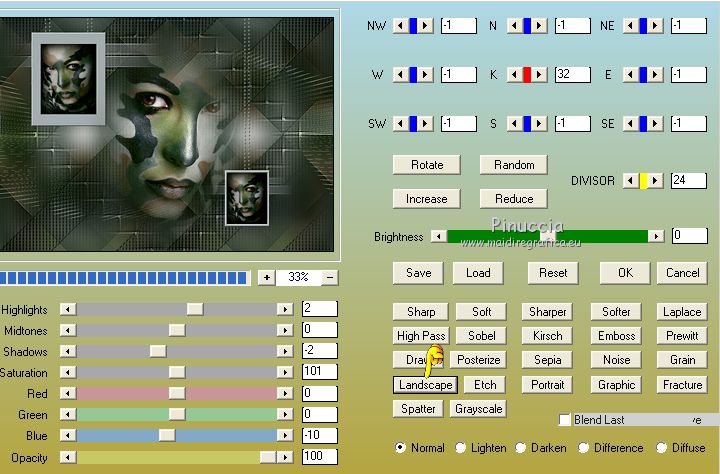Viewport: 720px width, 474px height.
Task: Reset all filter values
Action: [x=553, y=273]
